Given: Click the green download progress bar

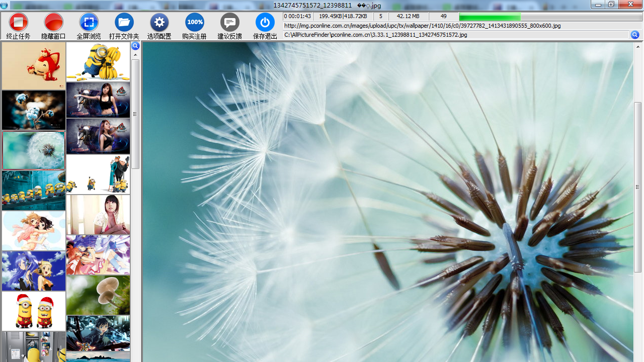Looking at the screenshot, I should pos(490,17).
